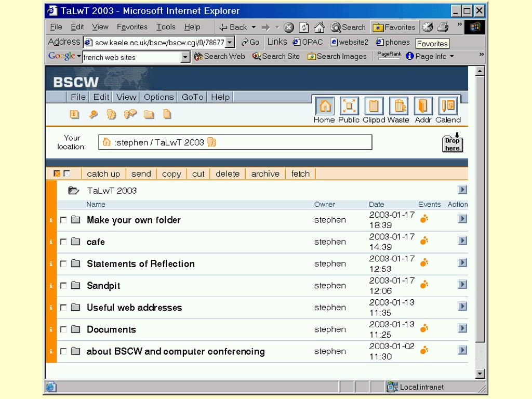532x399 pixels.
Task: Click the home icon in location bar
Action: point(107,142)
